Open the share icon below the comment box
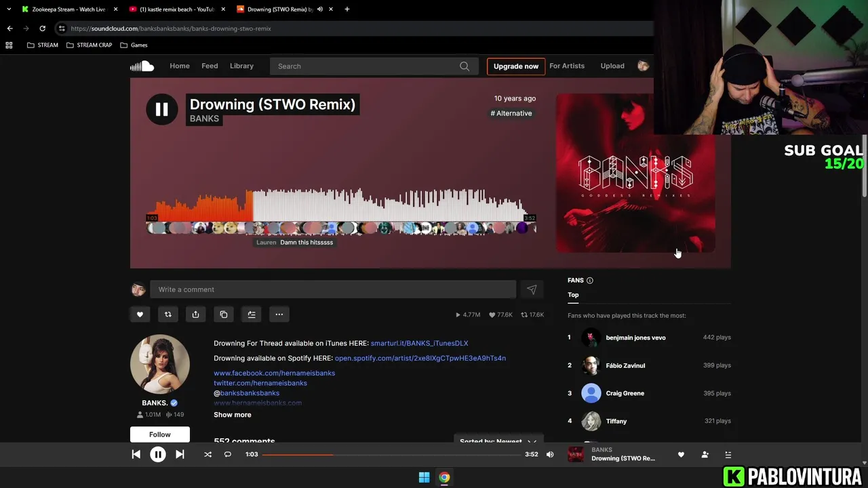868x488 pixels. (x=195, y=314)
